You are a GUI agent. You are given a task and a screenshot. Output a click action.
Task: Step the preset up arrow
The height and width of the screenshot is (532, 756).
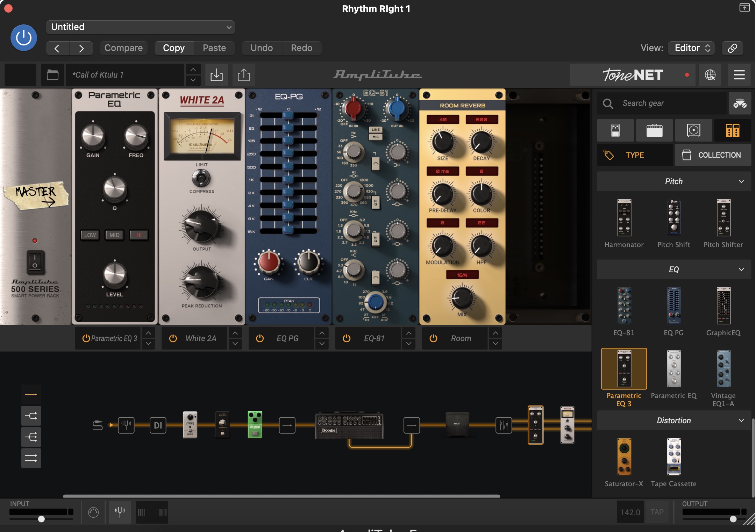193,69
